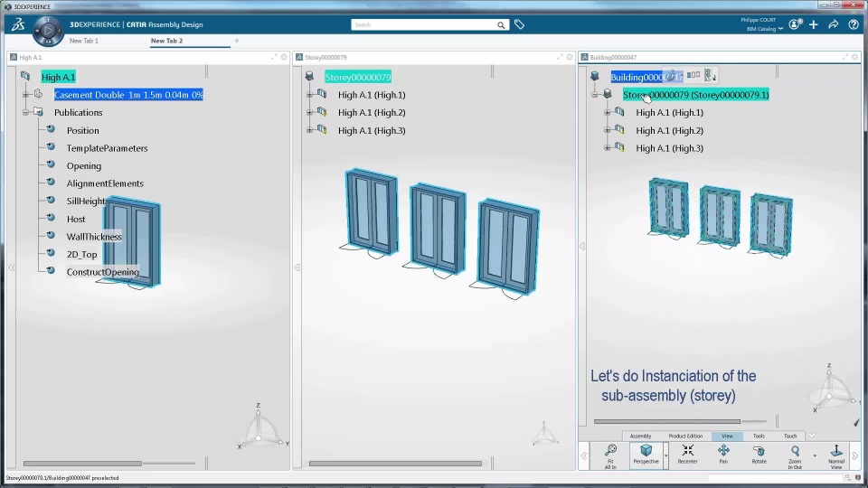Click the Opening publication icon
This screenshot has width=868, height=488.
(51, 164)
